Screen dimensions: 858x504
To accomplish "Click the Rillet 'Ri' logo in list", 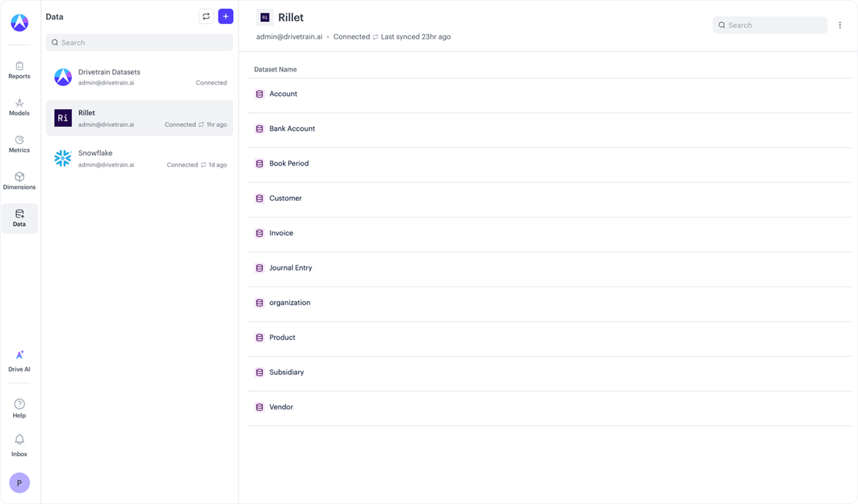I will [x=63, y=118].
